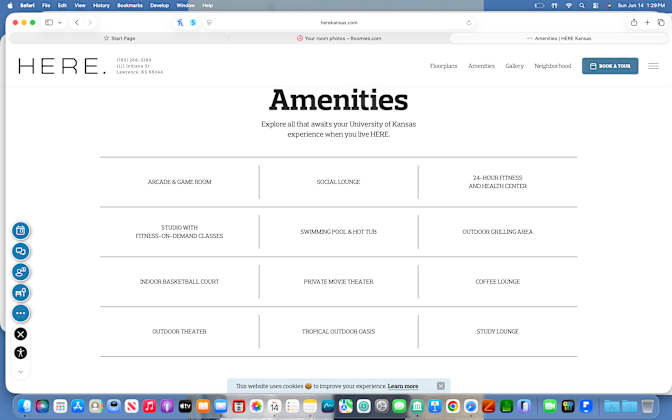Open Finder from the Dock
672x420 pixels.
click(24, 406)
